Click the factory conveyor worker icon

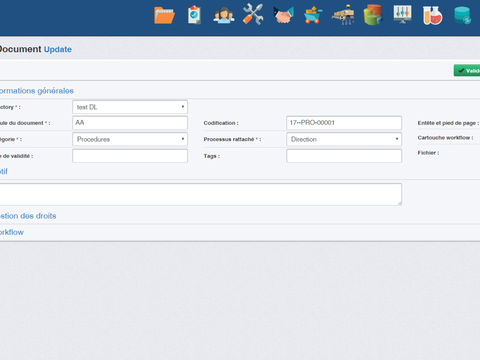343,15
